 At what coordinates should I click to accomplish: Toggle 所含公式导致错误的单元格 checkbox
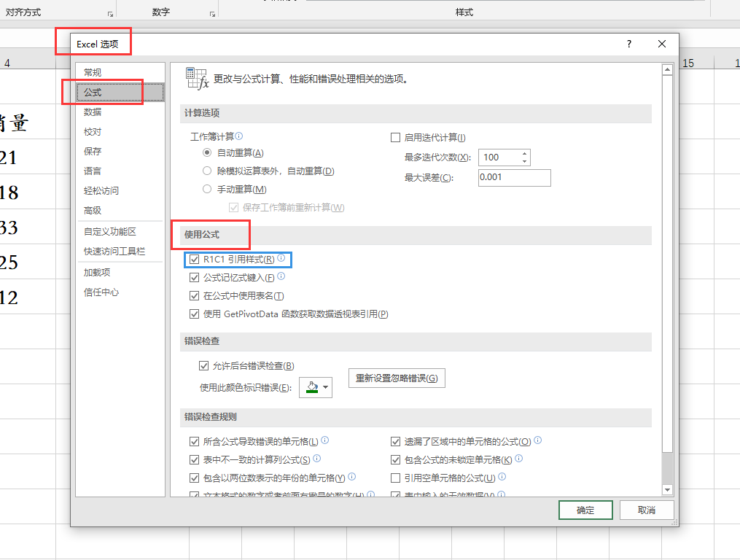click(194, 441)
